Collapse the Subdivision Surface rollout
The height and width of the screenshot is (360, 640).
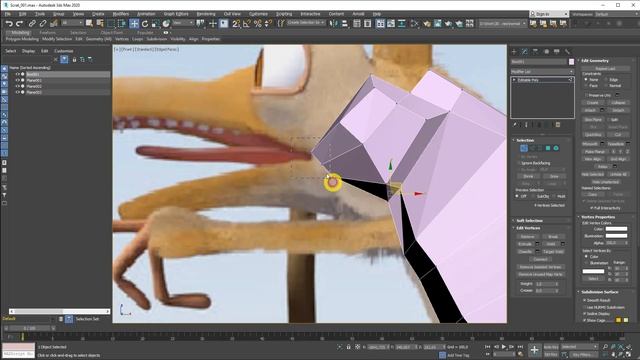point(599,292)
